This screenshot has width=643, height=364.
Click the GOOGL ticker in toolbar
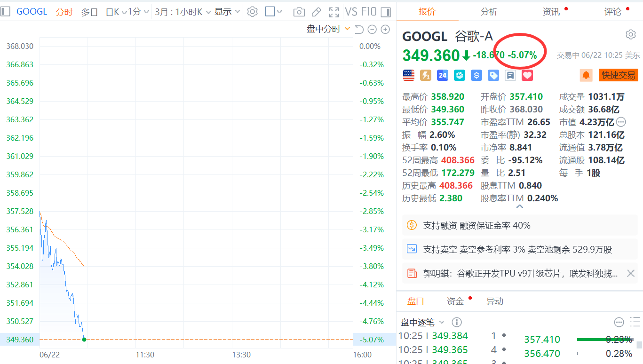tap(32, 12)
